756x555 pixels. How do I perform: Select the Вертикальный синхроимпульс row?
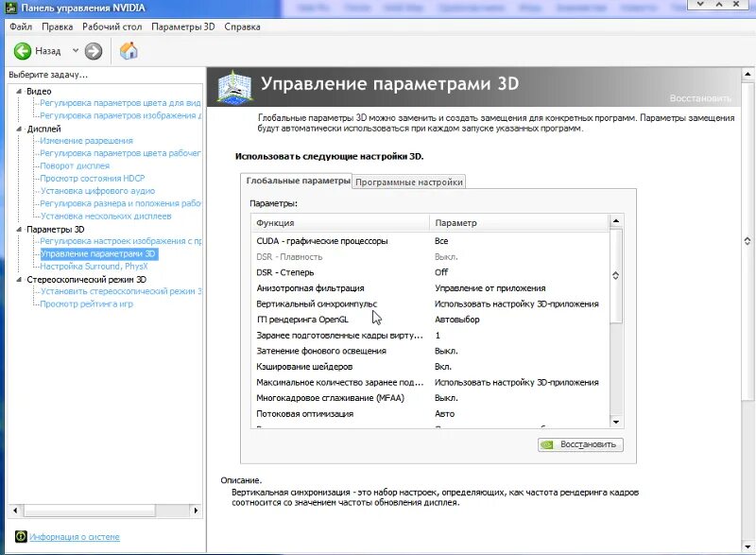[430, 304]
